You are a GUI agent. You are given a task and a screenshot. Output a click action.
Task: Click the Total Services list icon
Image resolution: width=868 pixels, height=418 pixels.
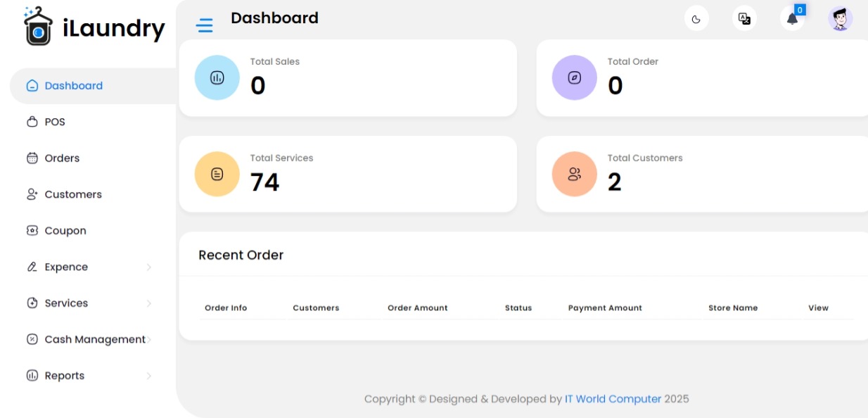tap(217, 174)
